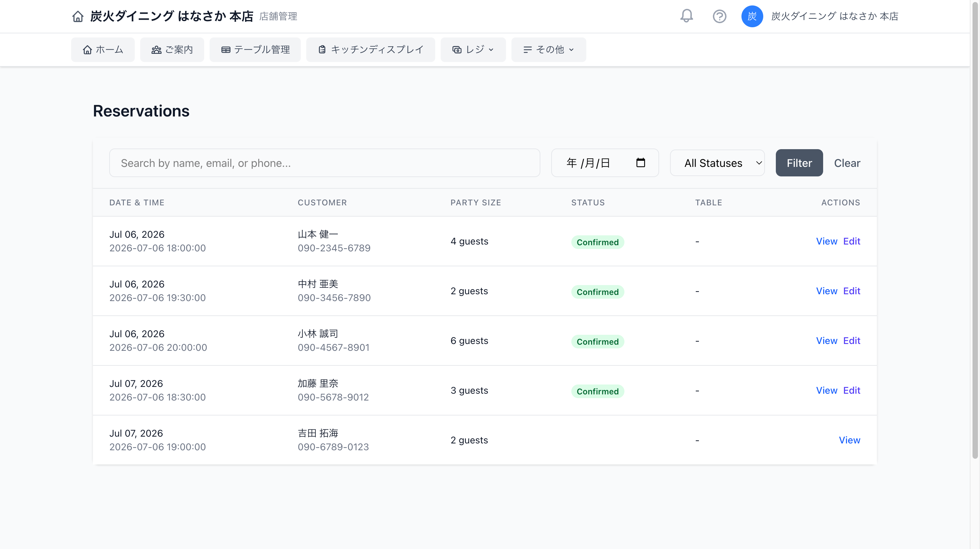Click the STATUS column header
Screen dimensions: 980x549
click(588, 203)
